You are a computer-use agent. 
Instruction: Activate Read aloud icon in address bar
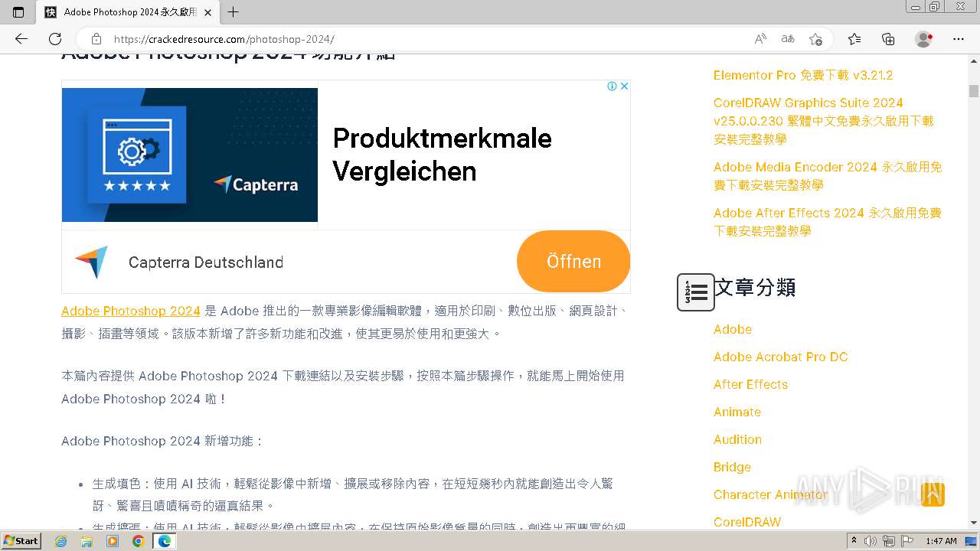(x=760, y=39)
